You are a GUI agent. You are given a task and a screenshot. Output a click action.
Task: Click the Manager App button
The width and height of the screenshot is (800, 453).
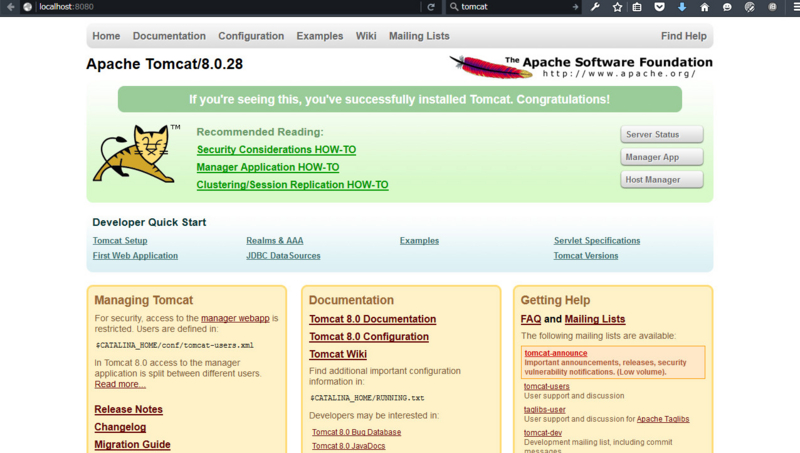pos(662,157)
